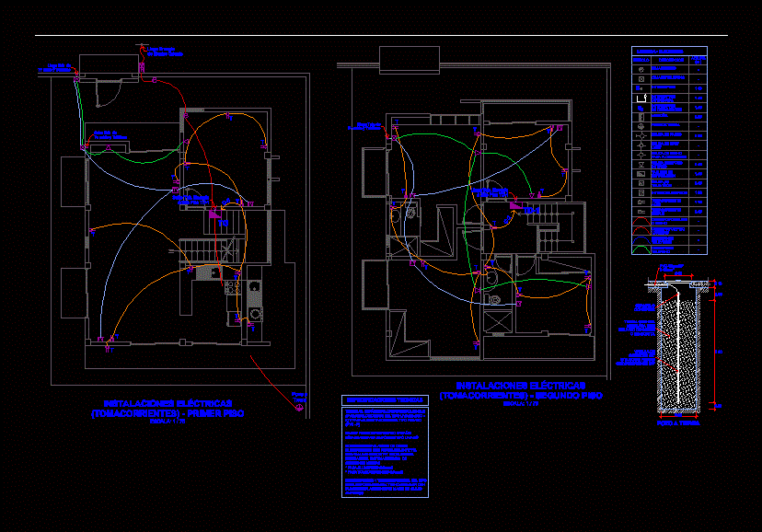The height and width of the screenshot is (532, 762).
Task: Select the technical specifications text block
Action: coord(385,451)
